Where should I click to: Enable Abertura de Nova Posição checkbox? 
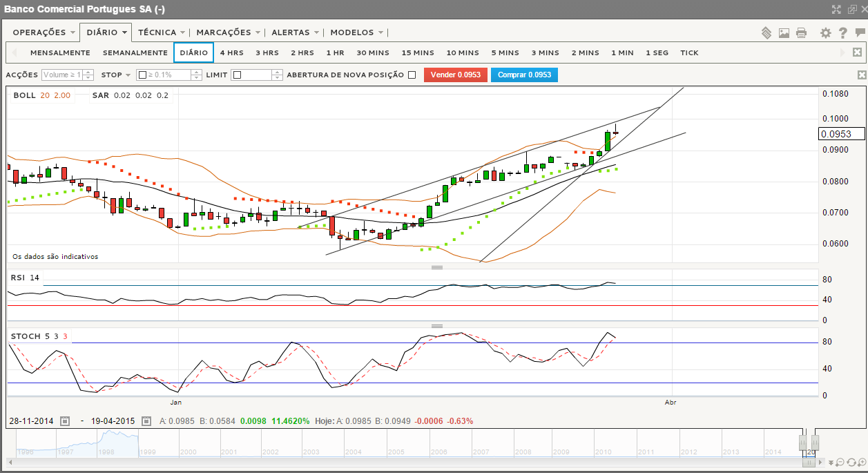412,75
